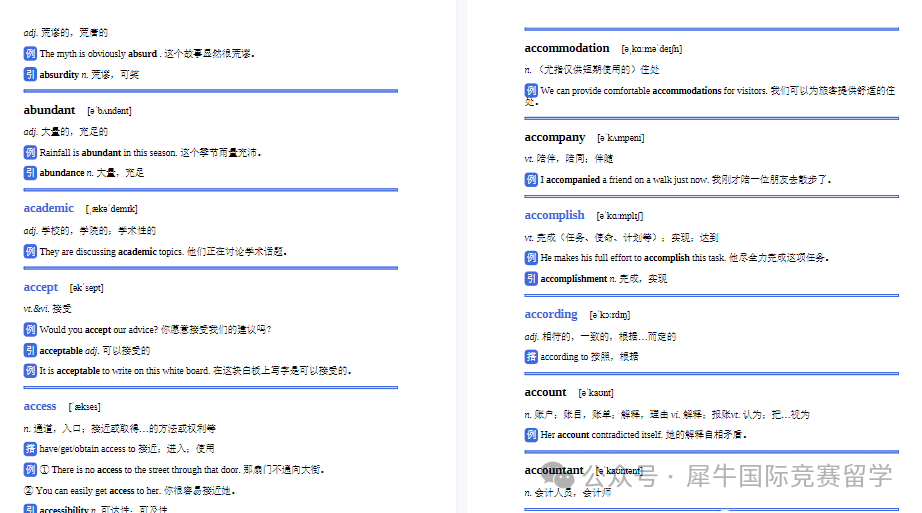The height and width of the screenshot is (513, 922).
Task: Click the headword 'abundant'
Action: tap(49, 110)
